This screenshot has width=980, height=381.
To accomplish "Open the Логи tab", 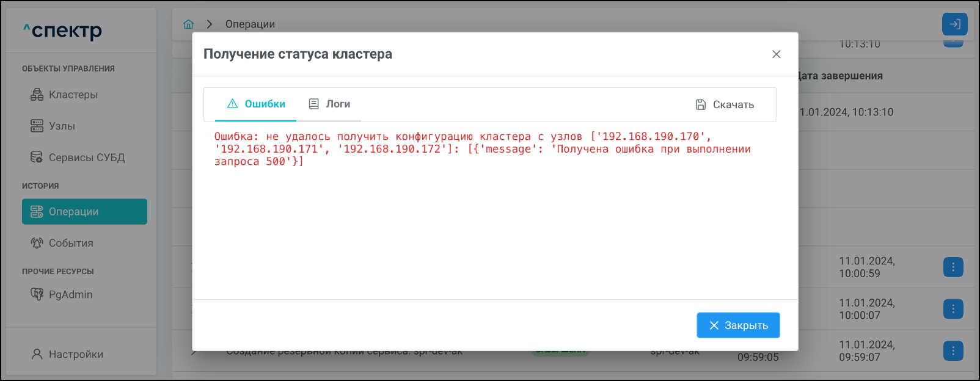I will [x=329, y=104].
